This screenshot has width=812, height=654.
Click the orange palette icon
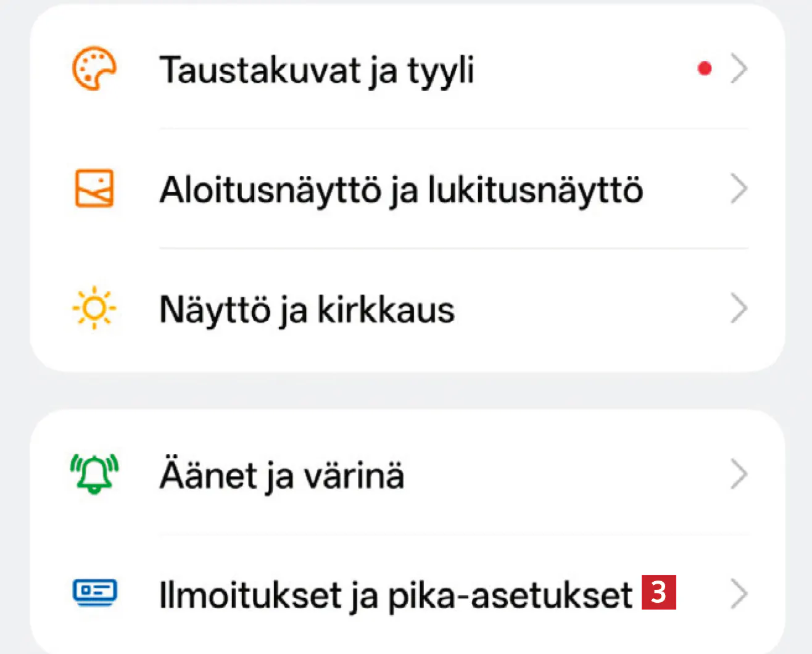tap(94, 68)
